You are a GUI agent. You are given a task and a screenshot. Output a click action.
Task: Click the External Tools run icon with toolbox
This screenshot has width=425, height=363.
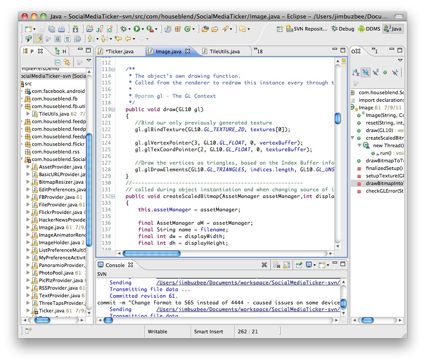(x=150, y=29)
